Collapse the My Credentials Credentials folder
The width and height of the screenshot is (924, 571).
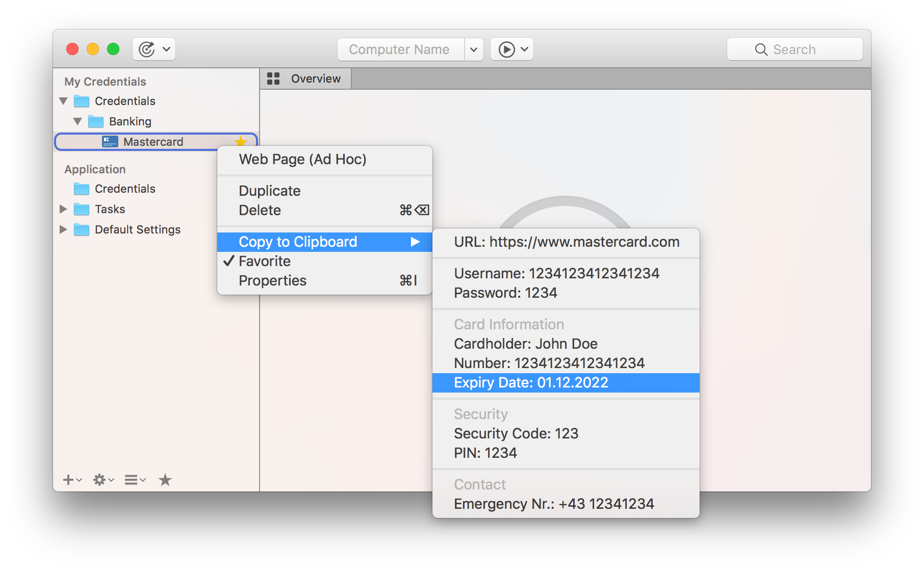pyautogui.click(x=64, y=101)
